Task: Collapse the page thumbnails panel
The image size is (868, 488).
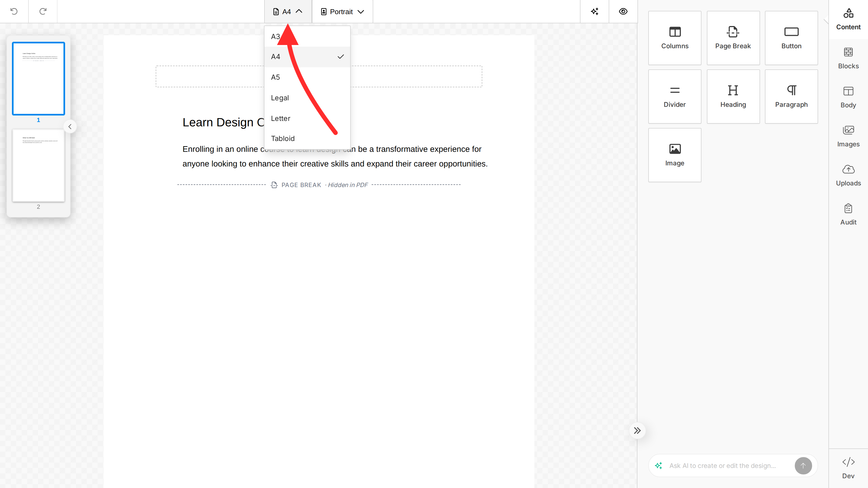Action: pos(70,127)
